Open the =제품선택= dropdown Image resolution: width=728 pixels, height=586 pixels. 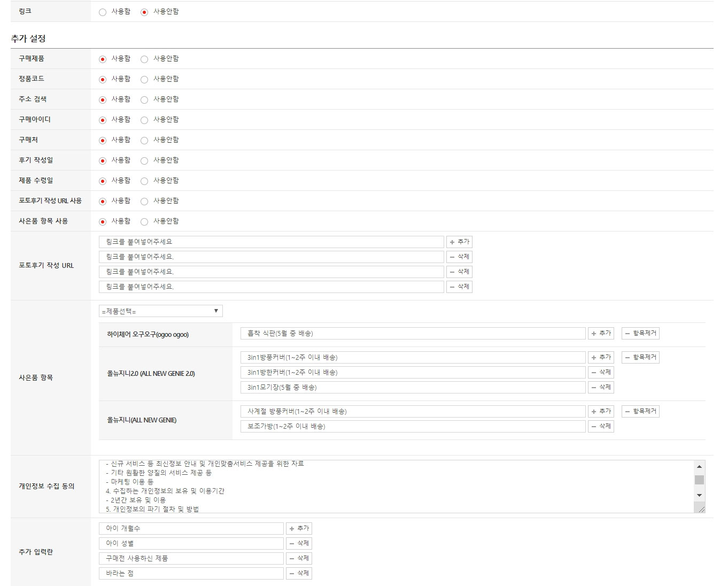tap(160, 311)
